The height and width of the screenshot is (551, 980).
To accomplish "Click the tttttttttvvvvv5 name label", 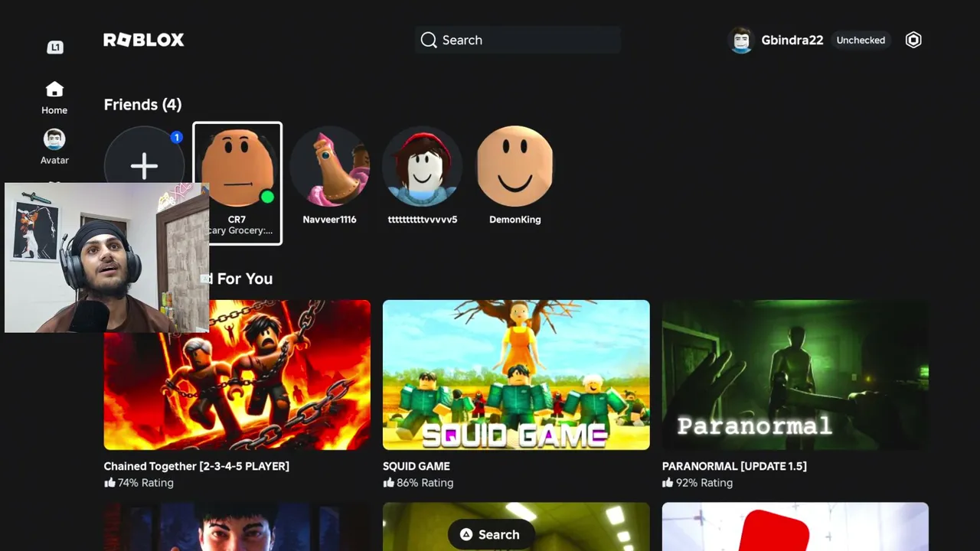I will click(423, 220).
